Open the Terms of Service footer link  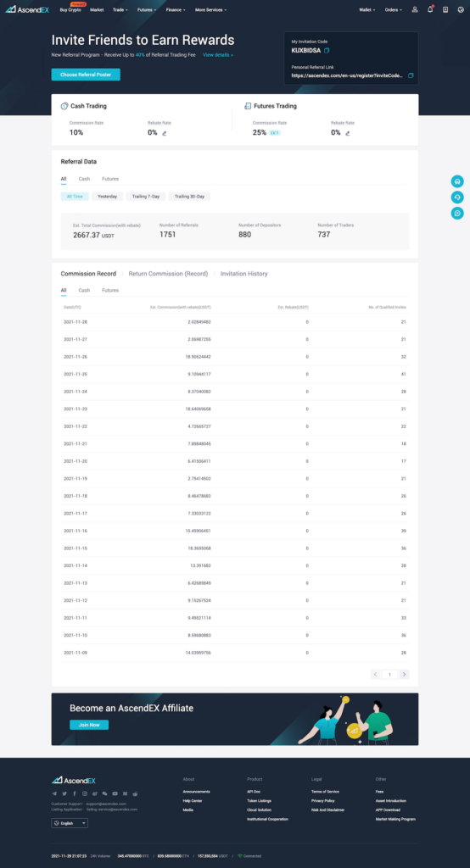[x=325, y=792]
